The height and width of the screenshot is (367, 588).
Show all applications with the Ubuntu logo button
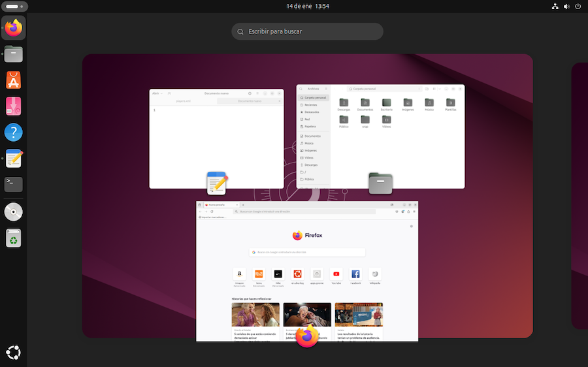[x=13, y=353]
